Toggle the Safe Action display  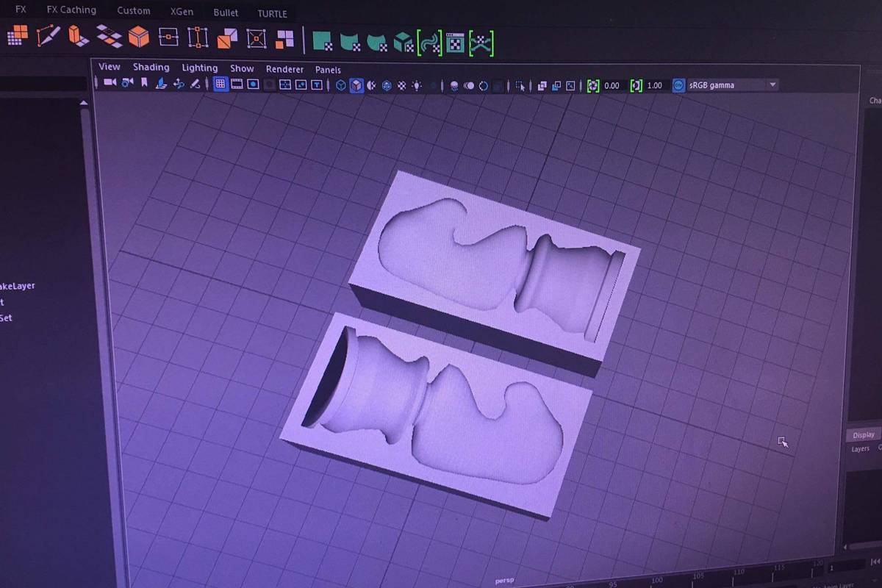(301, 85)
